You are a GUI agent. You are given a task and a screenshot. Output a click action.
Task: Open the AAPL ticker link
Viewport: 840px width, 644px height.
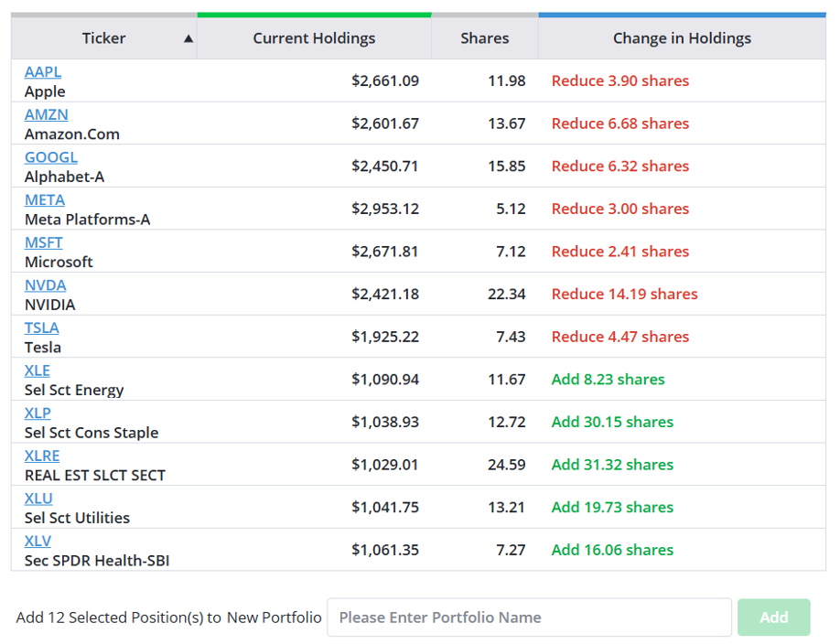(43, 71)
